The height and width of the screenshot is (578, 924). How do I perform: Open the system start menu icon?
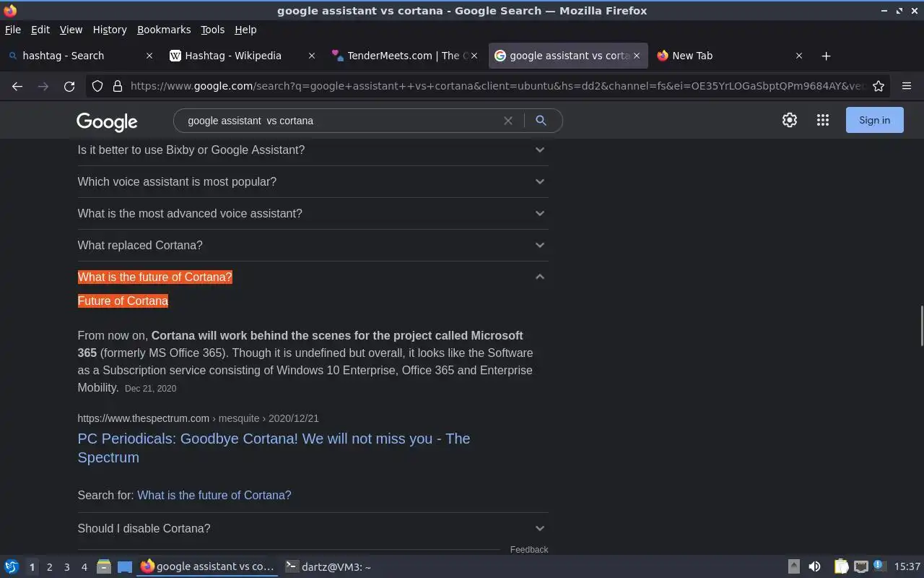point(11,567)
